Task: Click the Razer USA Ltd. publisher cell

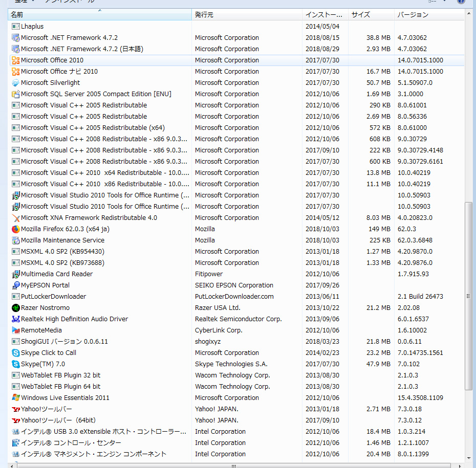Action: (x=218, y=307)
